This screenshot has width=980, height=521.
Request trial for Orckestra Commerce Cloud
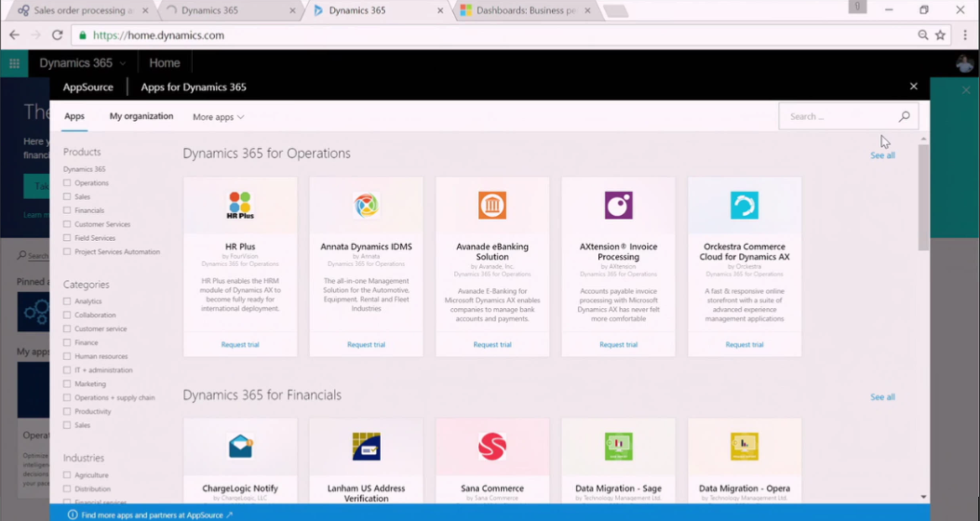click(745, 344)
